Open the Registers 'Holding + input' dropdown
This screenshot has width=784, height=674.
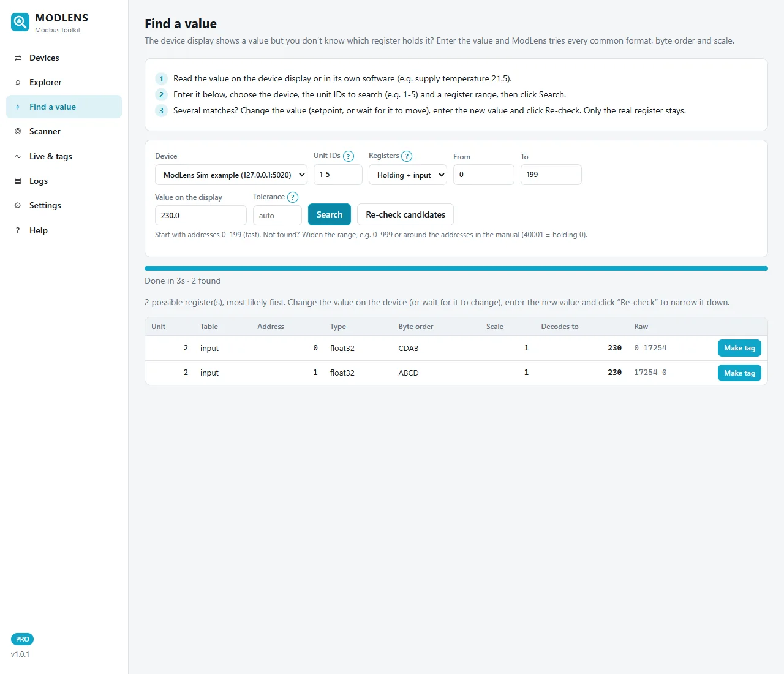coord(408,175)
